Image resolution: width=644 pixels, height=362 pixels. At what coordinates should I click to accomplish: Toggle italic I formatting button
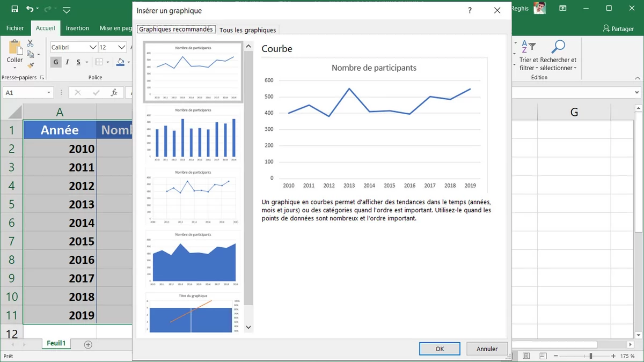[67, 62]
